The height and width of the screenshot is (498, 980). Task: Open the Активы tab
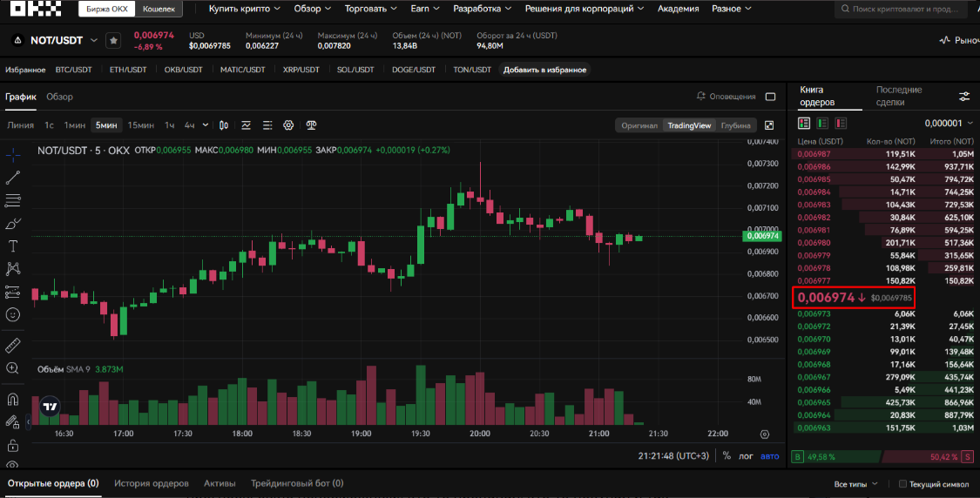[x=220, y=483]
